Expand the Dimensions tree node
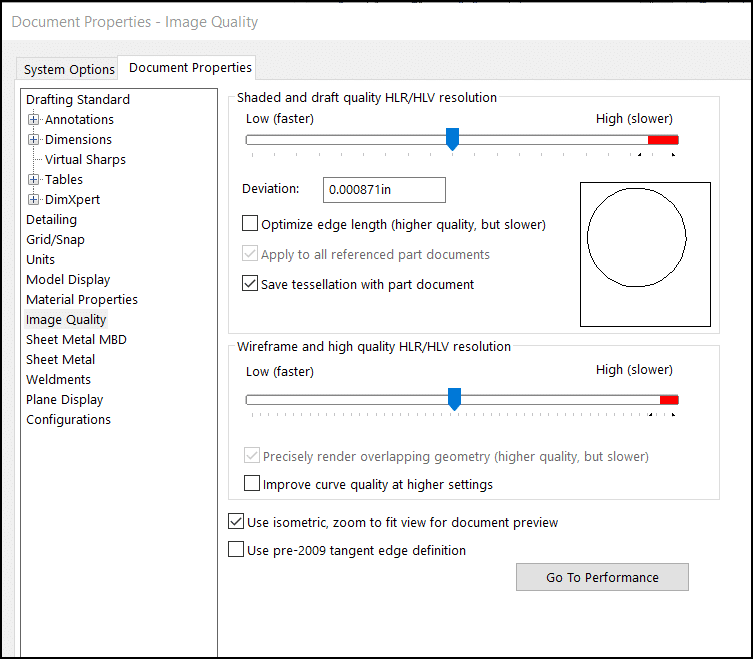 coord(34,140)
